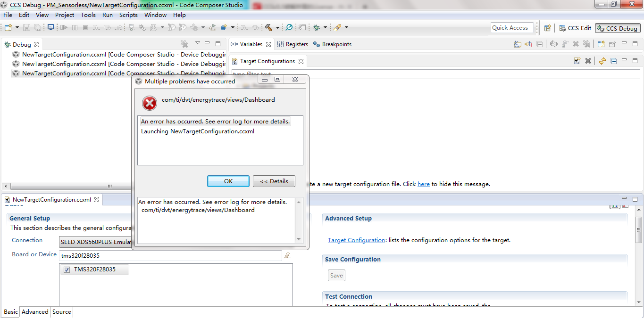Open the Project menu
This screenshot has width=644, height=318.
[65, 15]
